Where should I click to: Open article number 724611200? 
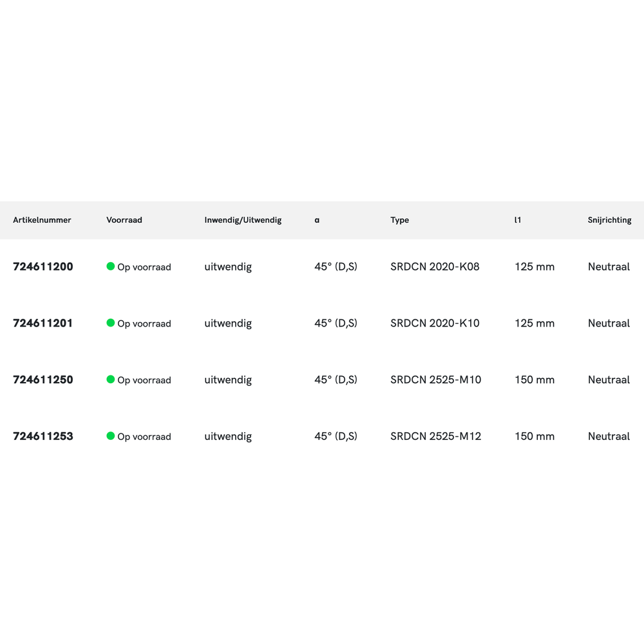[x=43, y=267]
